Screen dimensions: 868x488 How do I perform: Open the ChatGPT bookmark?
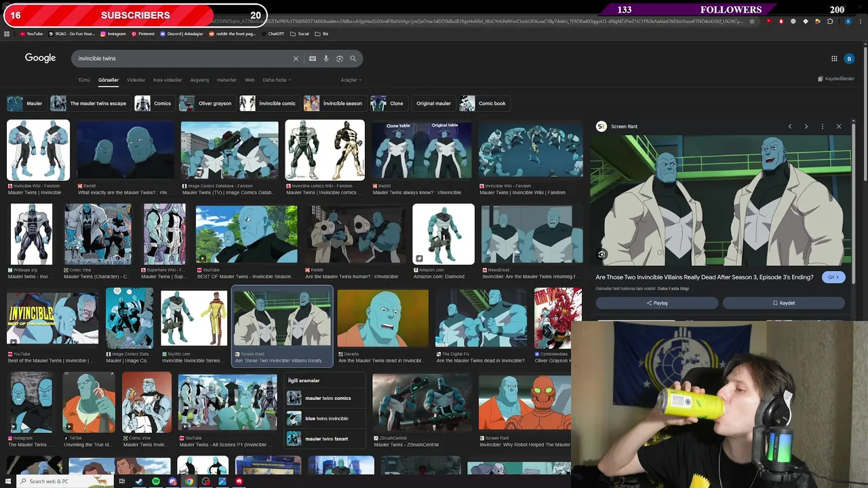(x=273, y=34)
